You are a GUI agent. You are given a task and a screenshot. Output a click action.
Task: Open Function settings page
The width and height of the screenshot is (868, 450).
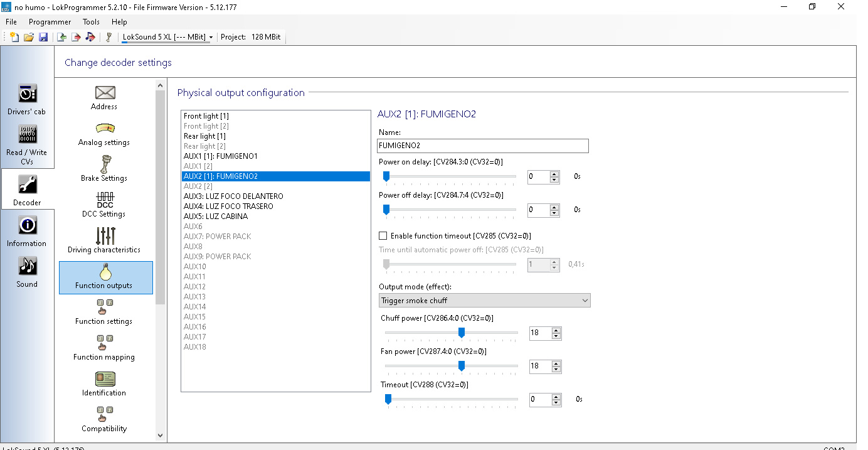click(104, 313)
